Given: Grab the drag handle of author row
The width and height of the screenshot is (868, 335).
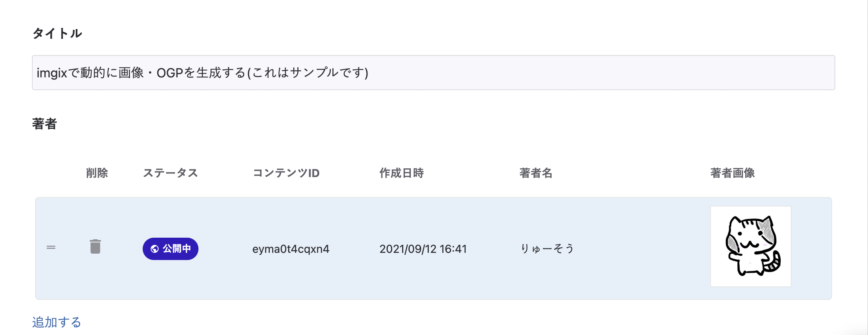Looking at the screenshot, I should [x=51, y=248].
